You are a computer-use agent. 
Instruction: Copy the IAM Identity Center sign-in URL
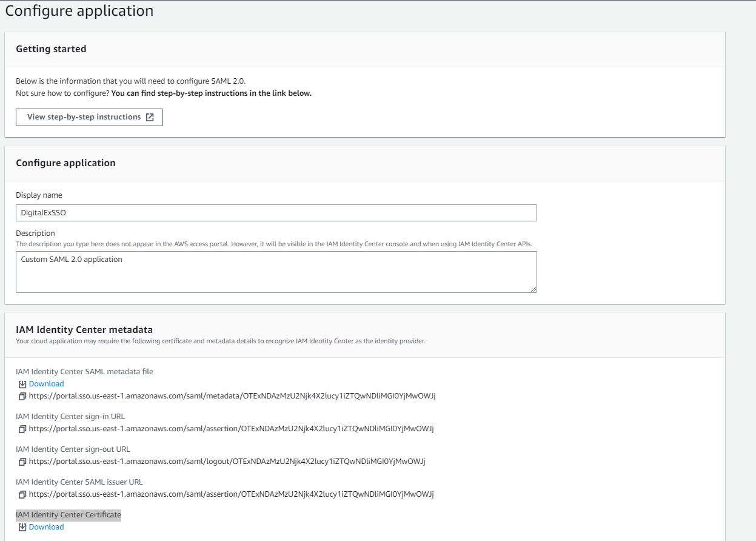(22, 429)
